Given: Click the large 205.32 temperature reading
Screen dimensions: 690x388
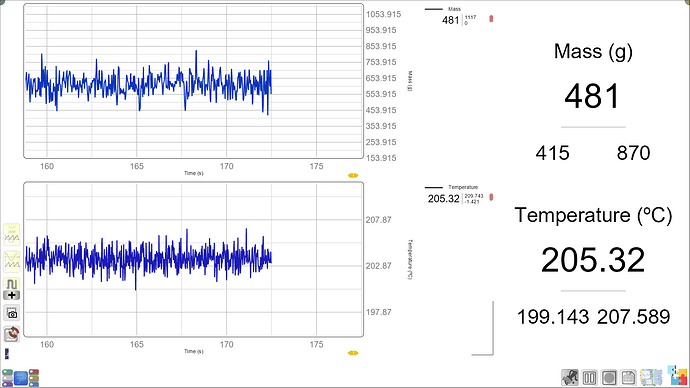Looking at the screenshot, I should [x=593, y=260].
